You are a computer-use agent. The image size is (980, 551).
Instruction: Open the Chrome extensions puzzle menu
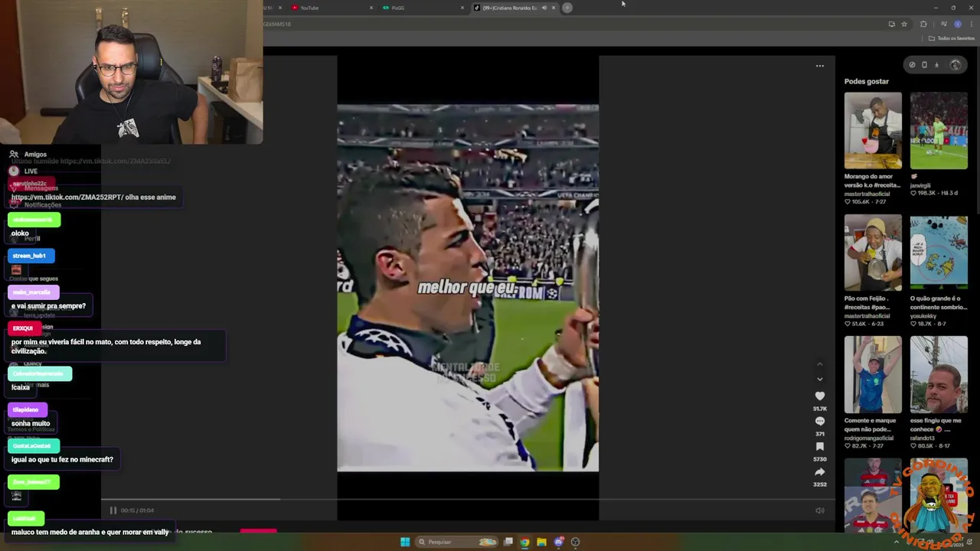tap(923, 24)
